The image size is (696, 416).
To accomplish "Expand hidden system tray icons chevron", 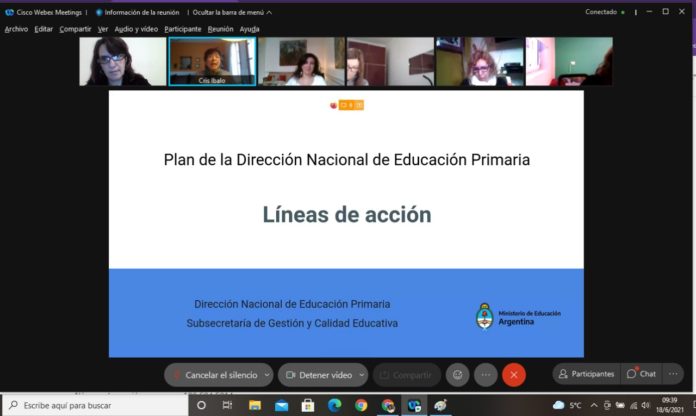I will coord(594,405).
